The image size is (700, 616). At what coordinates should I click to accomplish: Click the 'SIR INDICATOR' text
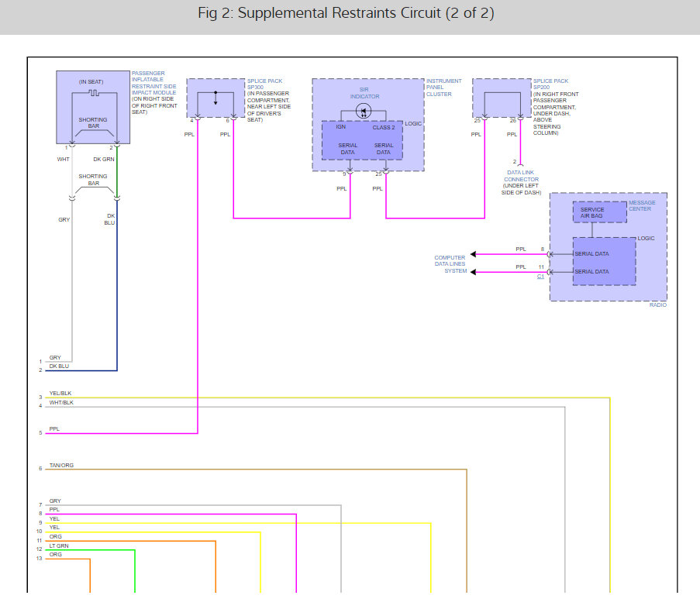coord(364,93)
